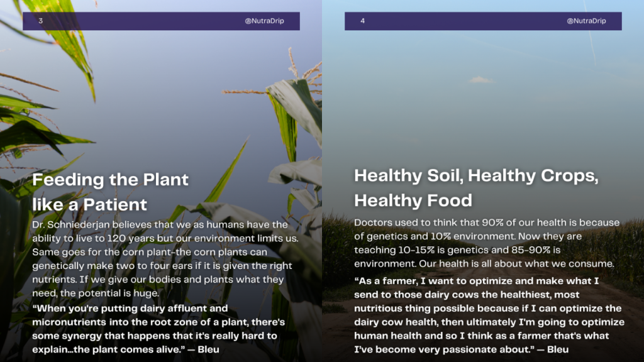Select the "Feeding the Plant like a Patient" heading
Viewport: 644px width, 362px height.
click(110, 191)
